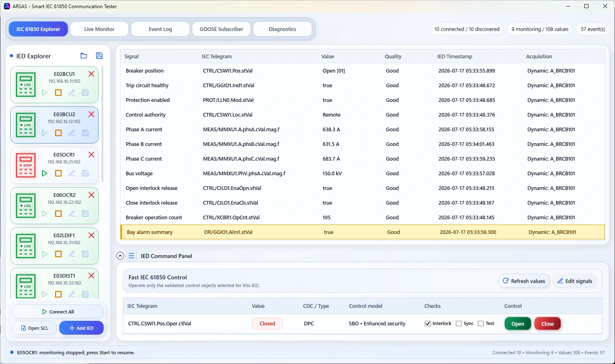Save E02BCU1 configuration with disk icon
The height and width of the screenshot is (364, 615).
85,93
